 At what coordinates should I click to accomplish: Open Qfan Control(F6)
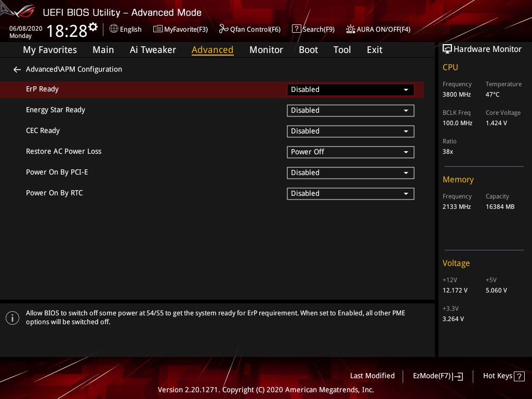[x=250, y=29]
